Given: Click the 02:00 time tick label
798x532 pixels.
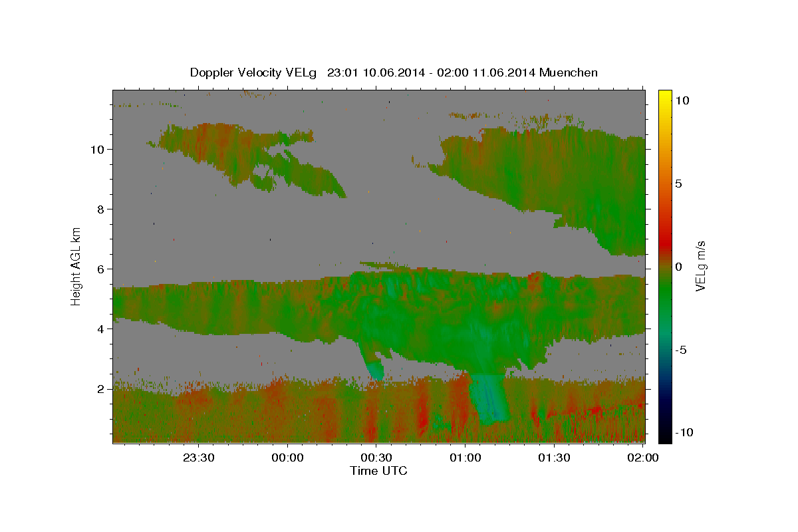Looking at the screenshot, I should [x=643, y=458].
